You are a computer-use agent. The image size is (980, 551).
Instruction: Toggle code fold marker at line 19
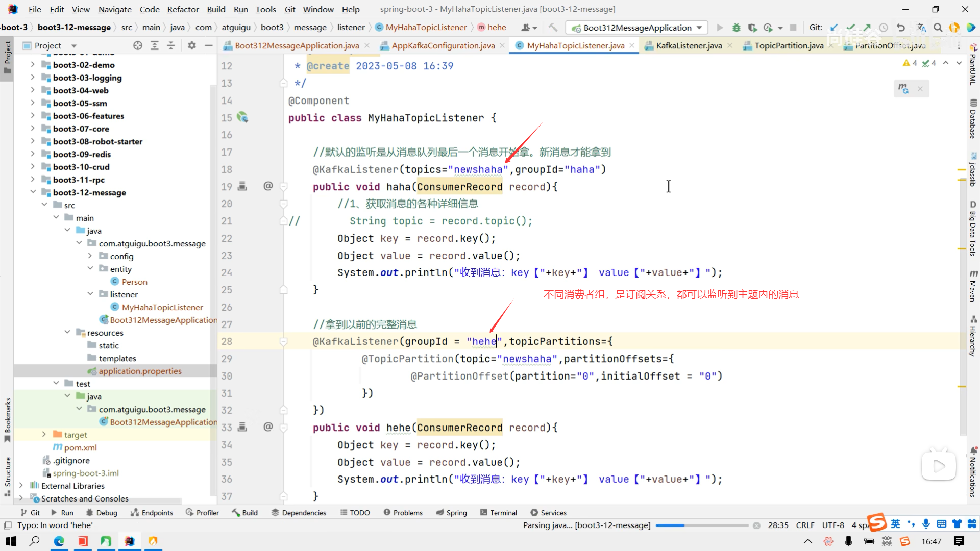[x=284, y=187]
